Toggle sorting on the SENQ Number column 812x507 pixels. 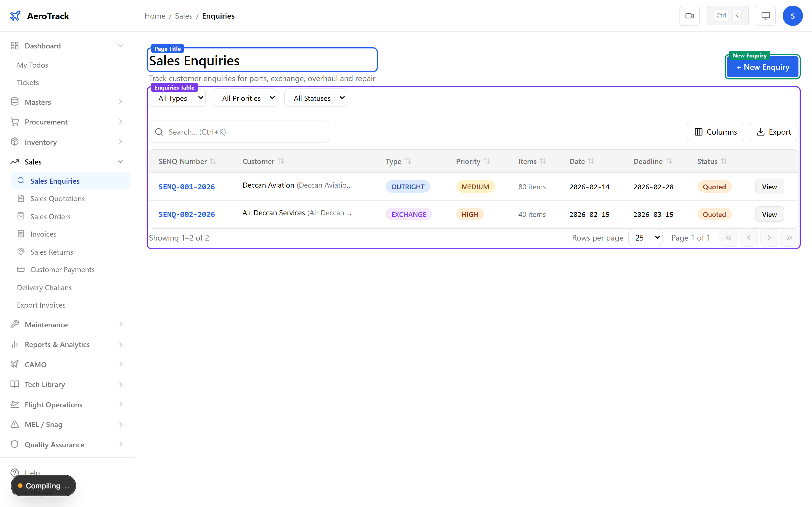click(x=214, y=161)
